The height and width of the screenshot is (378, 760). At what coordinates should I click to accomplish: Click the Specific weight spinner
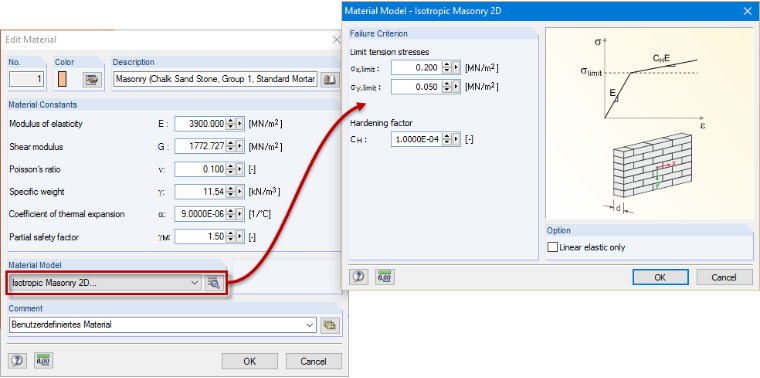pos(231,192)
